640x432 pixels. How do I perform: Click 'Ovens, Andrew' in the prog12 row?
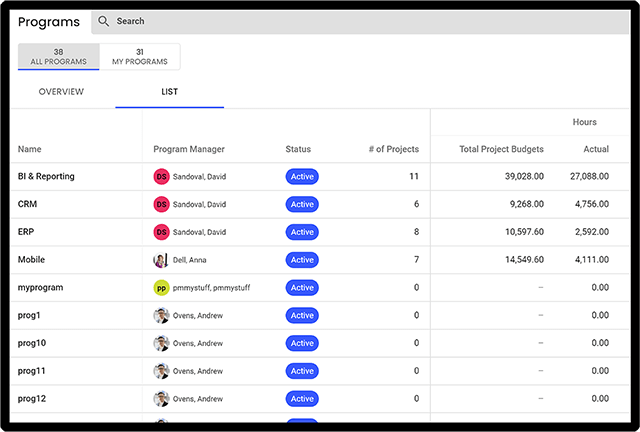coord(198,399)
